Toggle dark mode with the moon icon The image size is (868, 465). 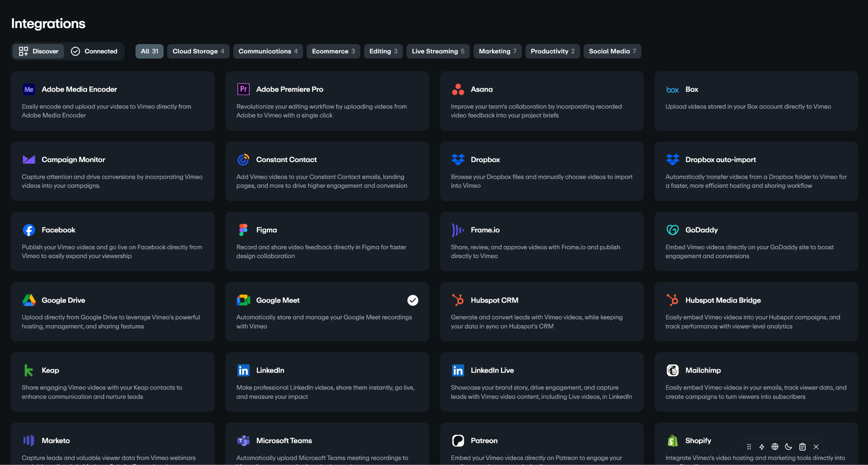(x=788, y=447)
